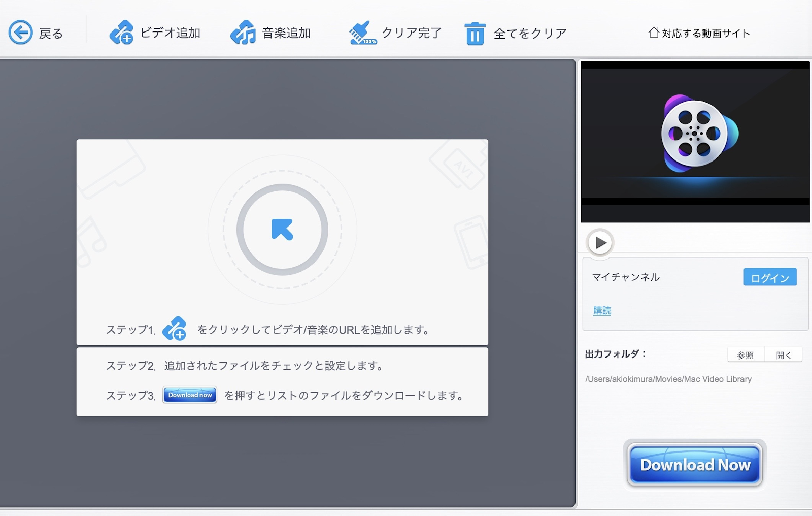Click the center arrow circle in drop area
This screenshot has height=516, width=812.
coord(282,230)
